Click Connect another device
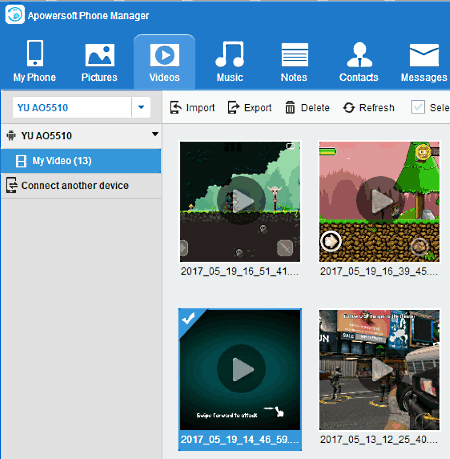The width and height of the screenshot is (450, 459). (x=81, y=185)
